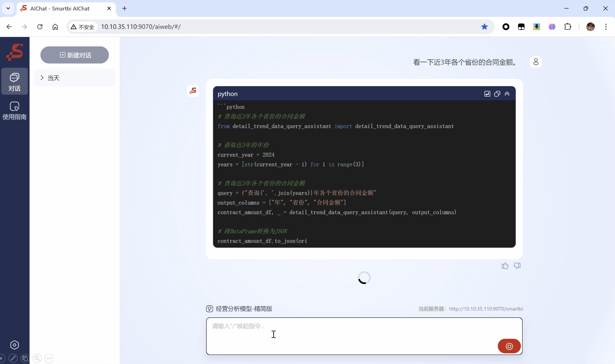Open the 对话 chat section in sidebar

click(x=14, y=82)
